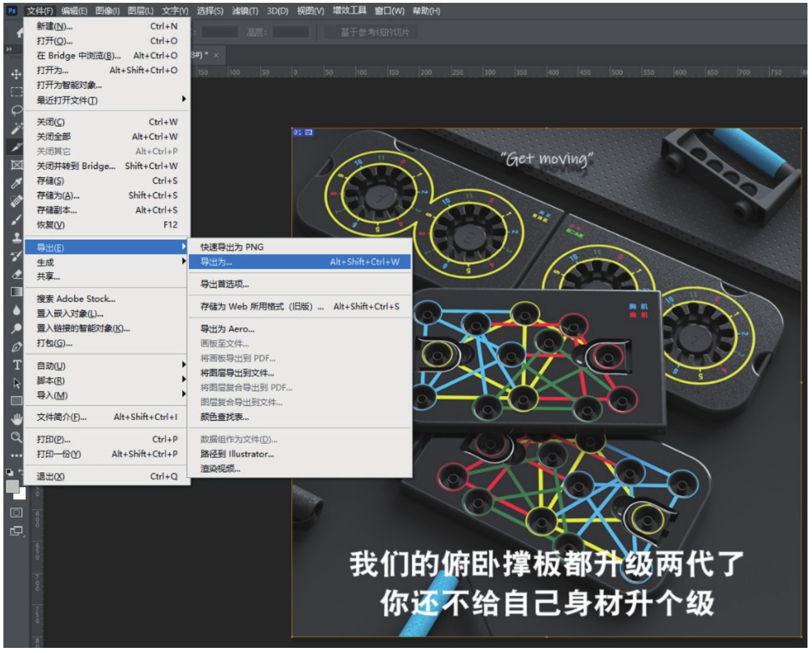The width and height of the screenshot is (812, 653).
Task: Select the Clone Stamp tool
Action: [x=16, y=238]
